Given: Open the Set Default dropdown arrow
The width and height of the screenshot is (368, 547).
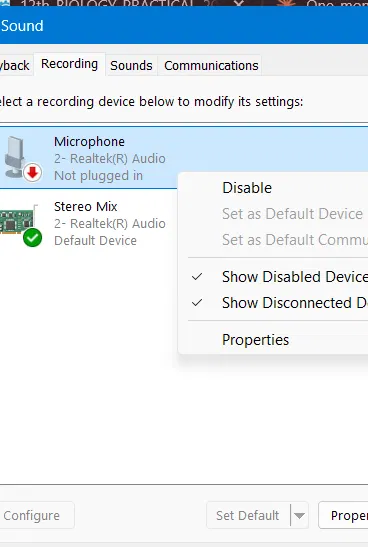Looking at the screenshot, I should (x=299, y=515).
